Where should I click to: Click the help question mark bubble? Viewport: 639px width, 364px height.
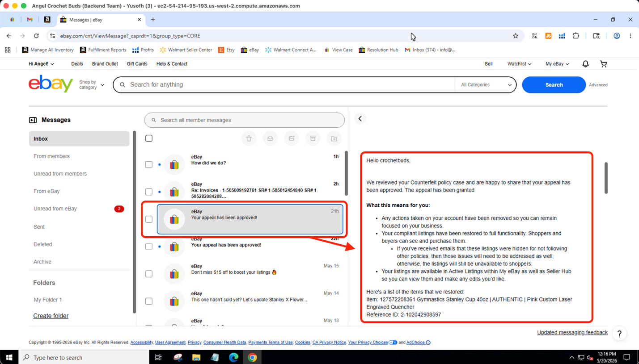619,334
